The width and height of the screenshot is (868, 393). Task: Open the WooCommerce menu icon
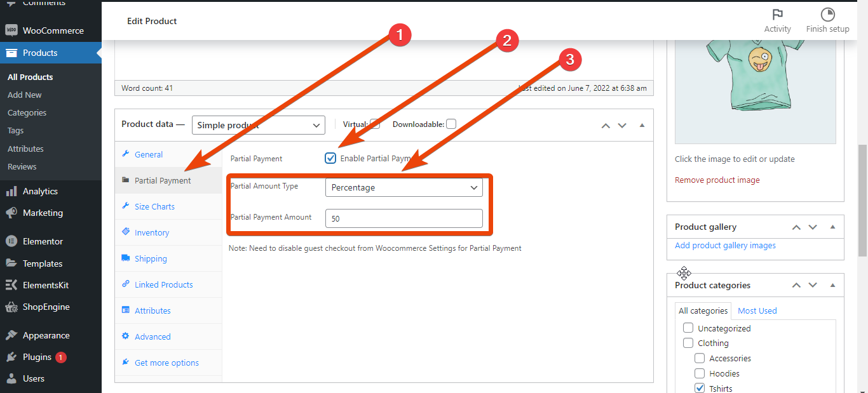click(11, 30)
